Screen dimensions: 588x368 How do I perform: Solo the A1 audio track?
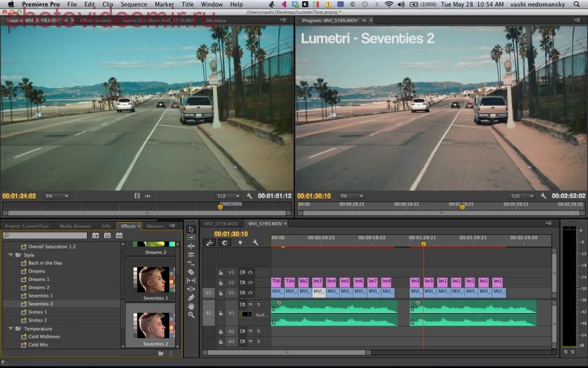pyautogui.click(x=258, y=304)
